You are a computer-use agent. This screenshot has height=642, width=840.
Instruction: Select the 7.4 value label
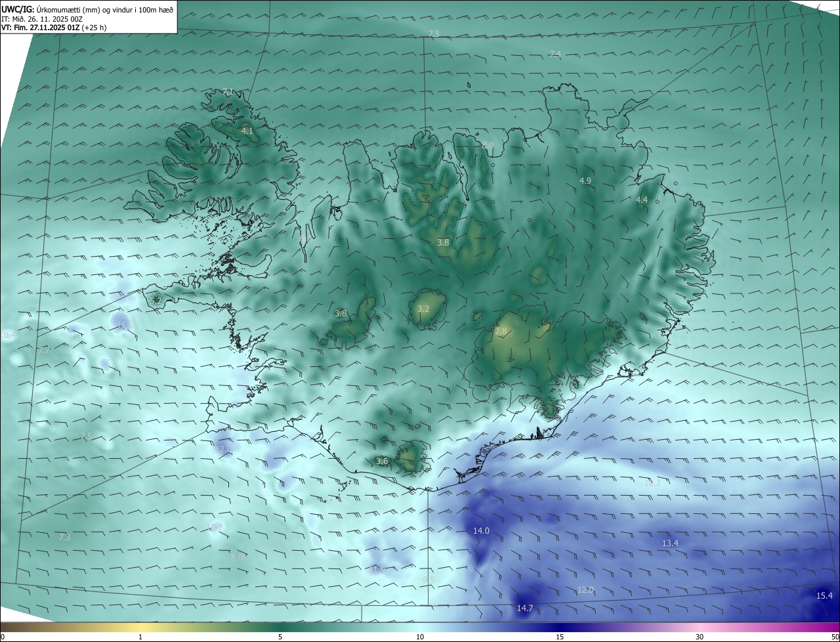tap(555, 54)
